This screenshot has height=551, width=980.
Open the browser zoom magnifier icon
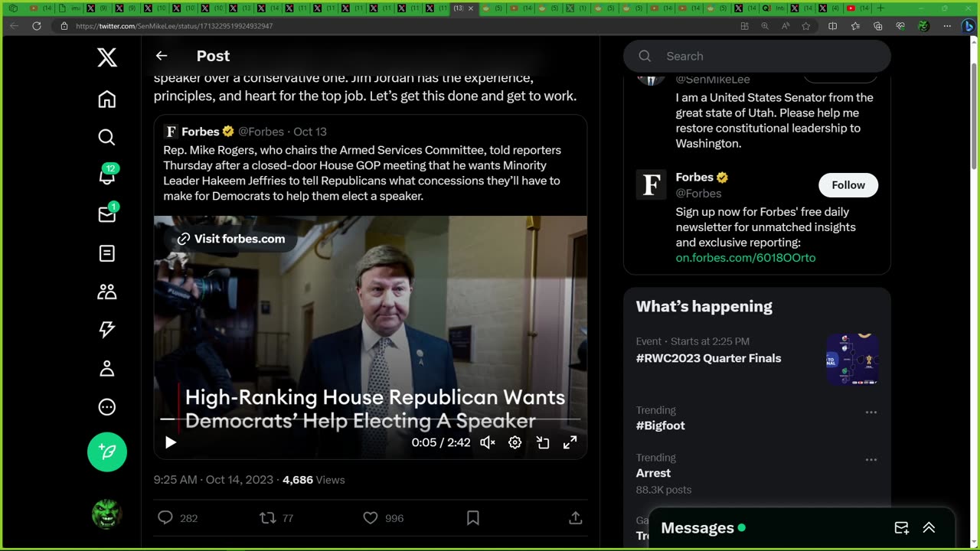pos(765,26)
